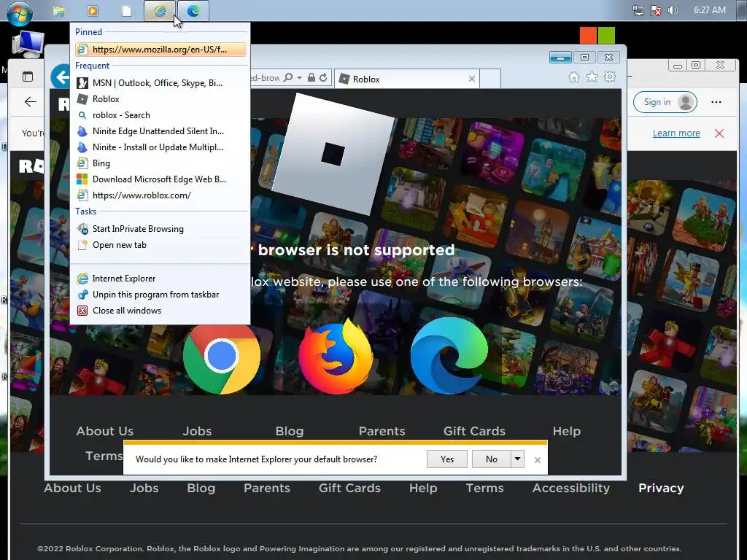Click Jobs link in IE page
The image size is (747, 560).
click(x=197, y=431)
